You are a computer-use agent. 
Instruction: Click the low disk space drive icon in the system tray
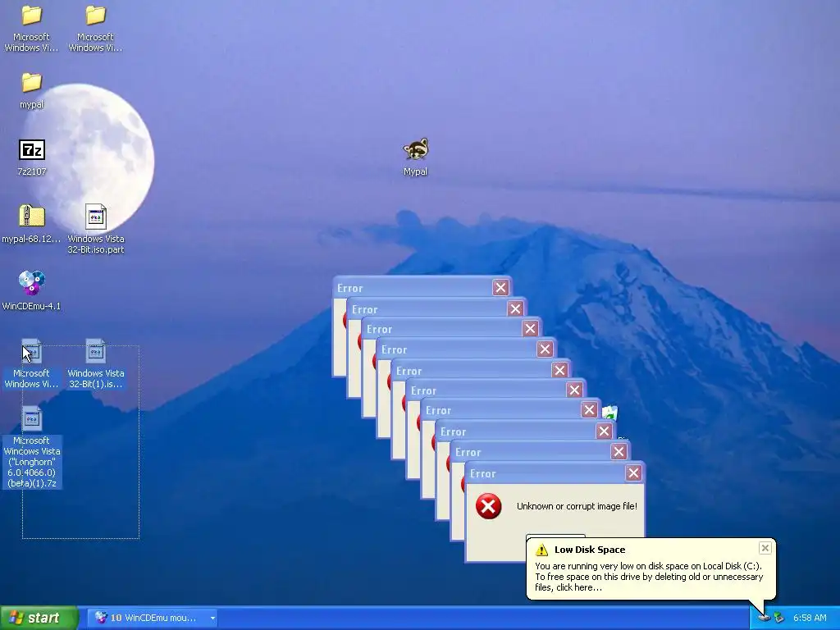click(x=764, y=618)
